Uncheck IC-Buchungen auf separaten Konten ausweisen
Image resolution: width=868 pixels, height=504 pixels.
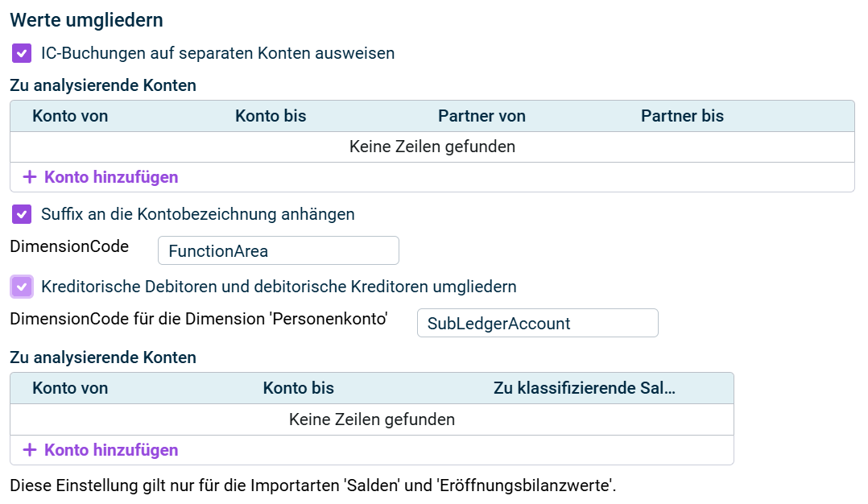tap(22, 54)
